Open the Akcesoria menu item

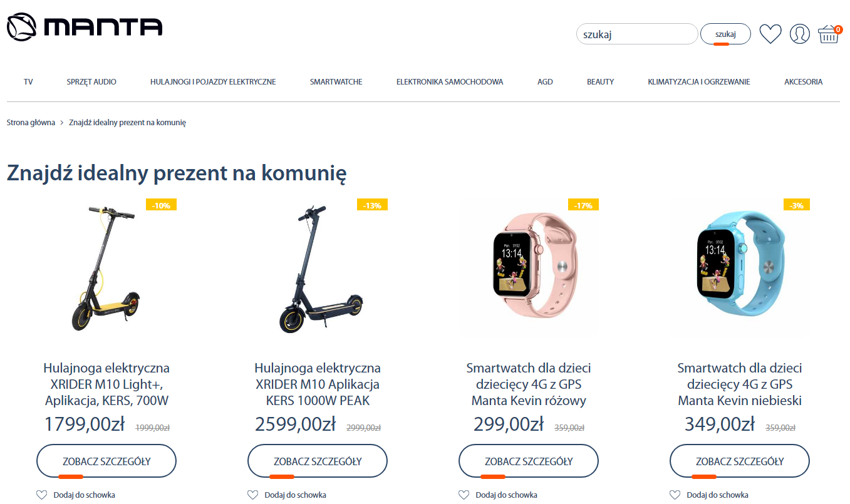[x=803, y=81]
